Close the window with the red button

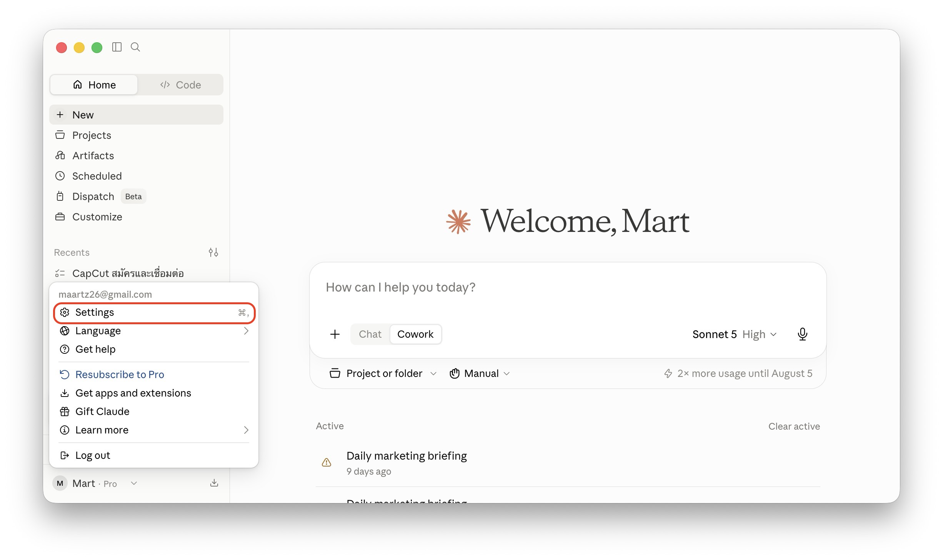click(x=62, y=47)
